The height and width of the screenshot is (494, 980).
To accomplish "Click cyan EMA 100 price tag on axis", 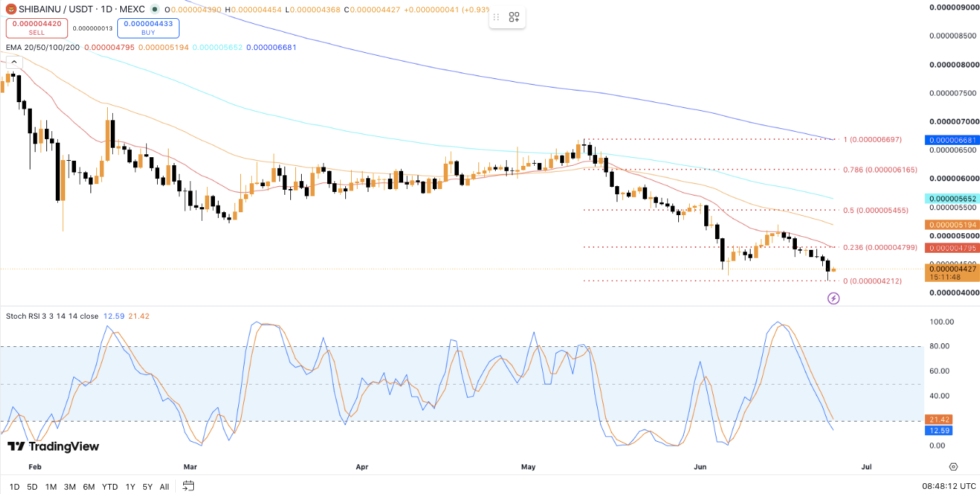I will [x=952, y=198].
